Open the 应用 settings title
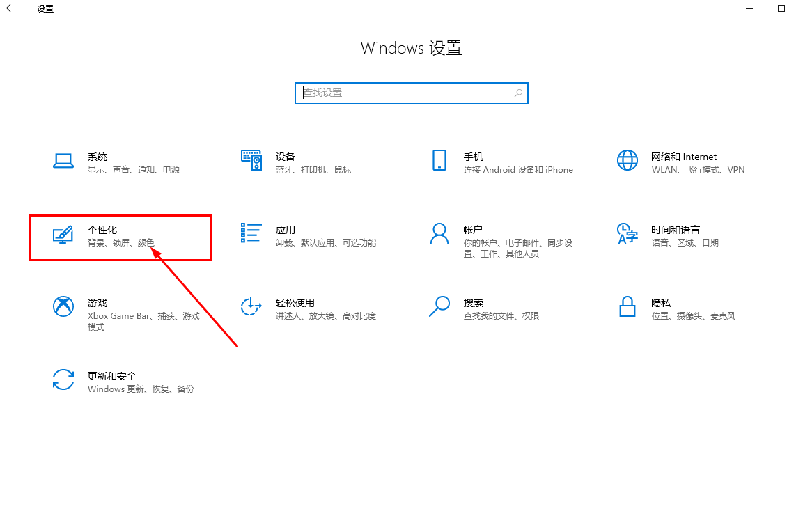Viewport: 803px width, 532px height. [x=286, y=230]
